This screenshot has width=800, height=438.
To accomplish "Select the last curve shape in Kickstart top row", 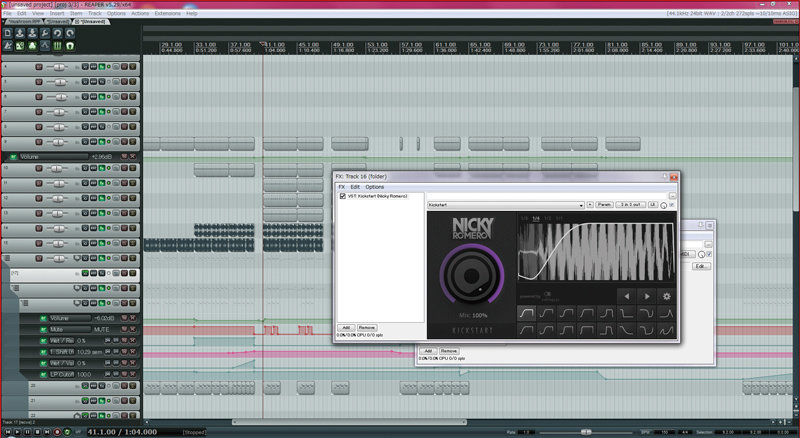I will tap(666, 313).
